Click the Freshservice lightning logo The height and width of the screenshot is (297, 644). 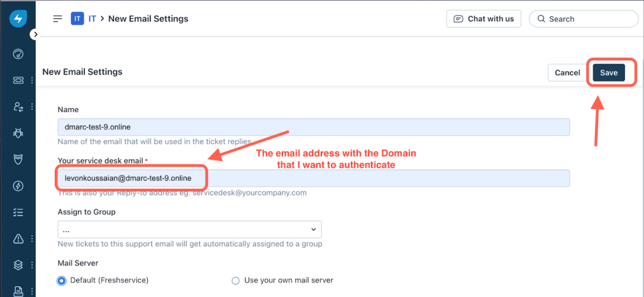[18, 18]
